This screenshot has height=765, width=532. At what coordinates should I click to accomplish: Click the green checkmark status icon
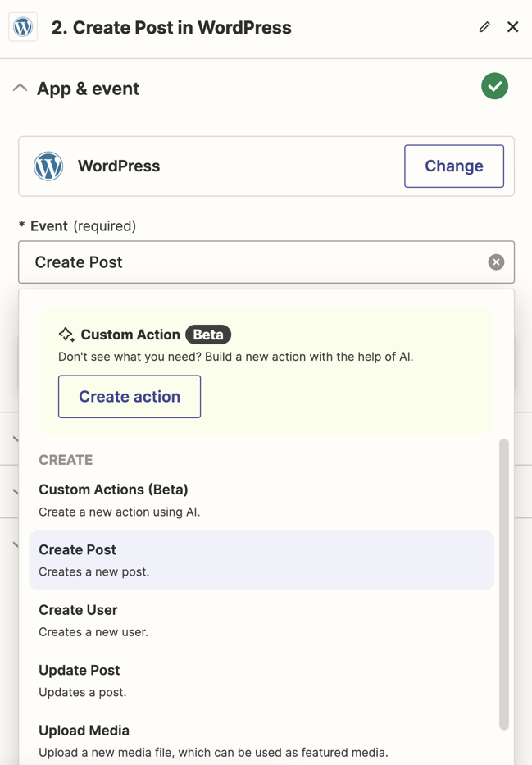click(494, 86)
